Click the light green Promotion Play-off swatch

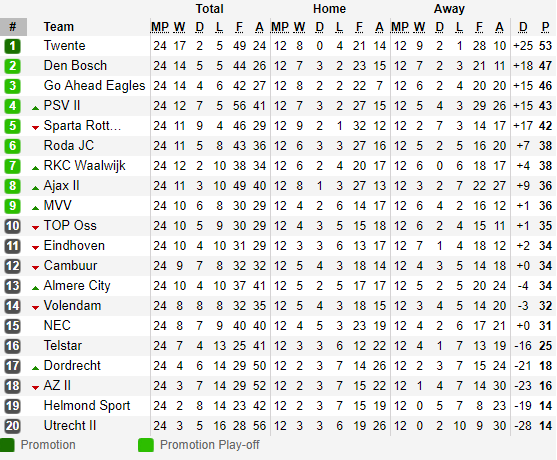(x=146, y=445)
